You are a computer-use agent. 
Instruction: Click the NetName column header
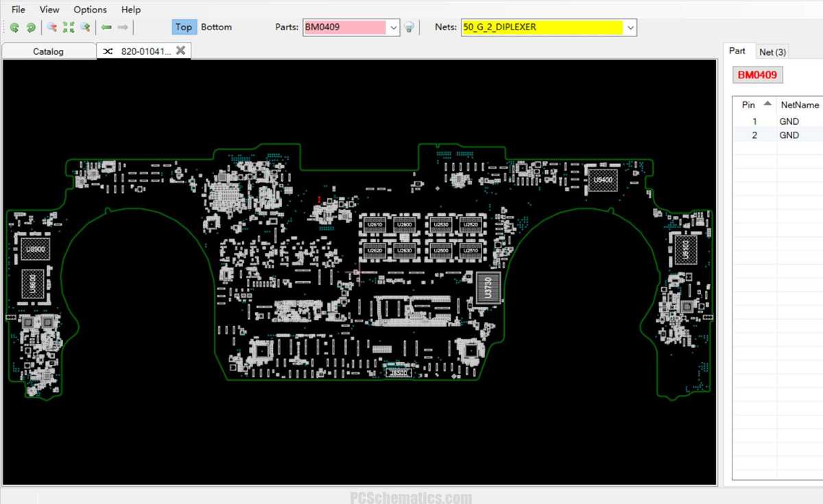[x=799, y=105]
